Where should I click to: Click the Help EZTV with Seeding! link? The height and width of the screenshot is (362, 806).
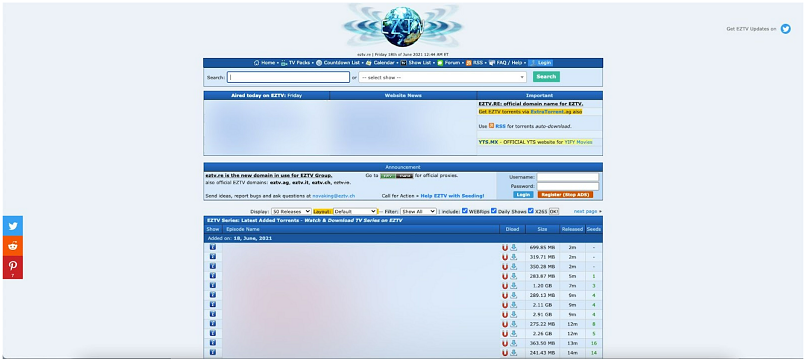coord(452,196)
